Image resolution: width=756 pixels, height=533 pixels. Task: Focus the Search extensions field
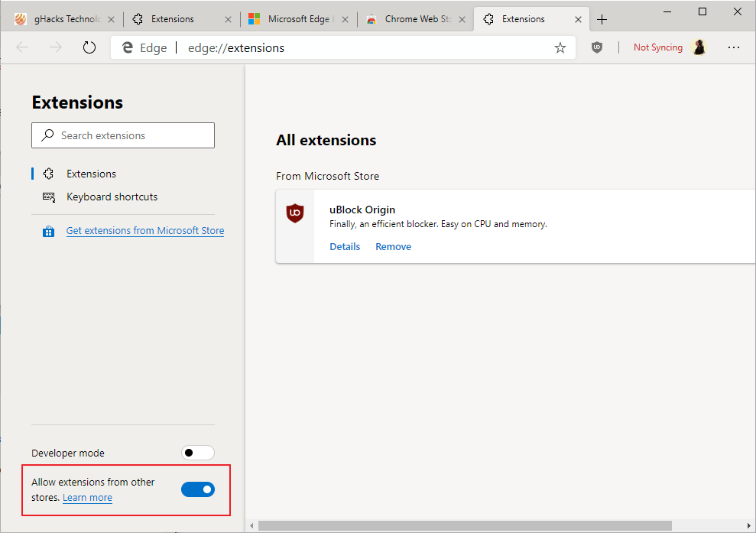pos(123,135)
